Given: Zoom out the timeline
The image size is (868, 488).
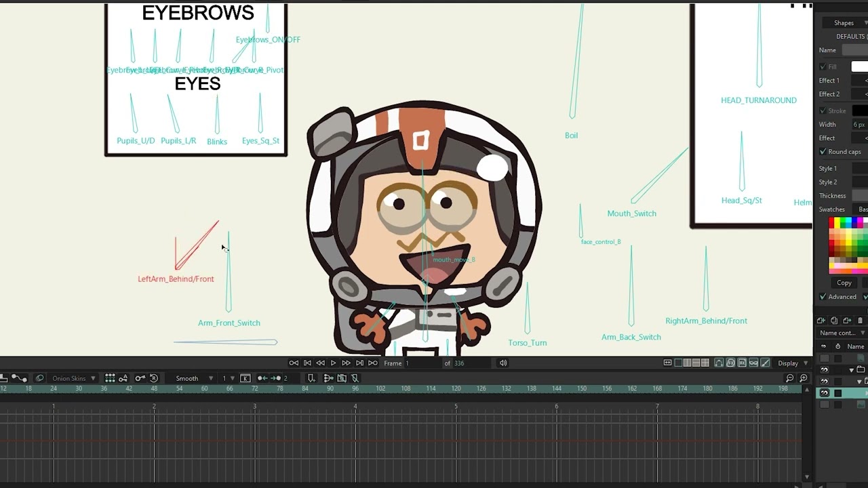Looking at the screenshot, I should (790, 378).
